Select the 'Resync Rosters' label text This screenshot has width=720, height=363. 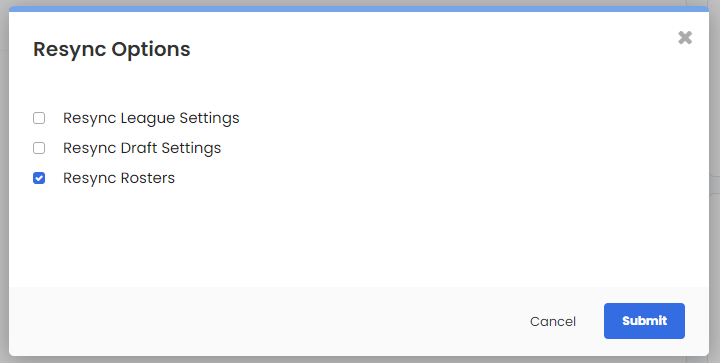coord(119,178)
